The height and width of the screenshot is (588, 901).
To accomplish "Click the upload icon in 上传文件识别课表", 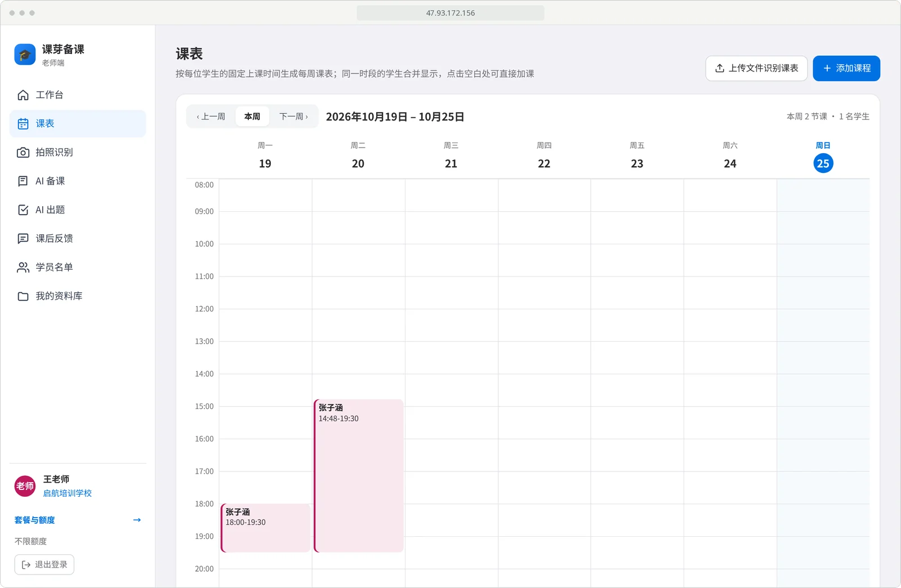I will (x=720, y=68).
